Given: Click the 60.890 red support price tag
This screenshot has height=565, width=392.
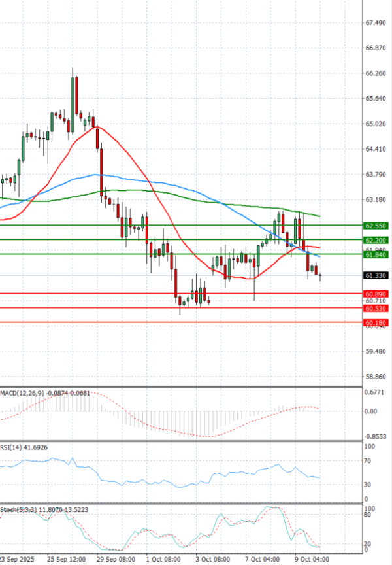Looking at the screenshot, I should pos(377,294).
